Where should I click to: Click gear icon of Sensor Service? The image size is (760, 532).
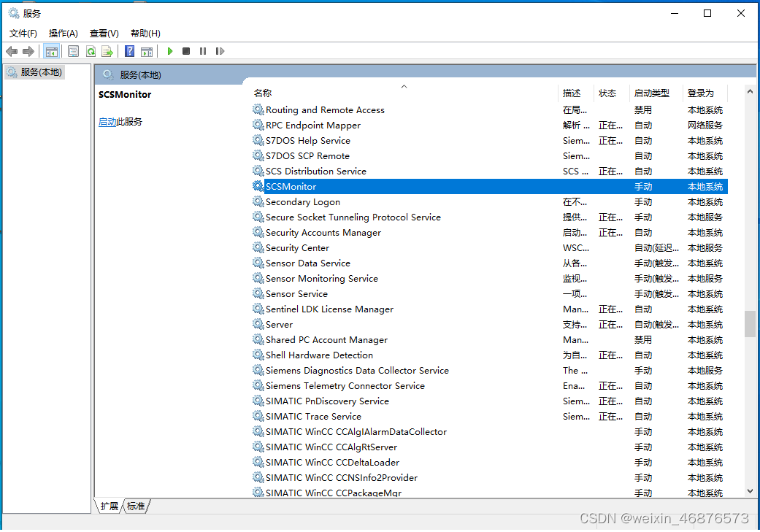pyautogui.click(x=258, y=293)
